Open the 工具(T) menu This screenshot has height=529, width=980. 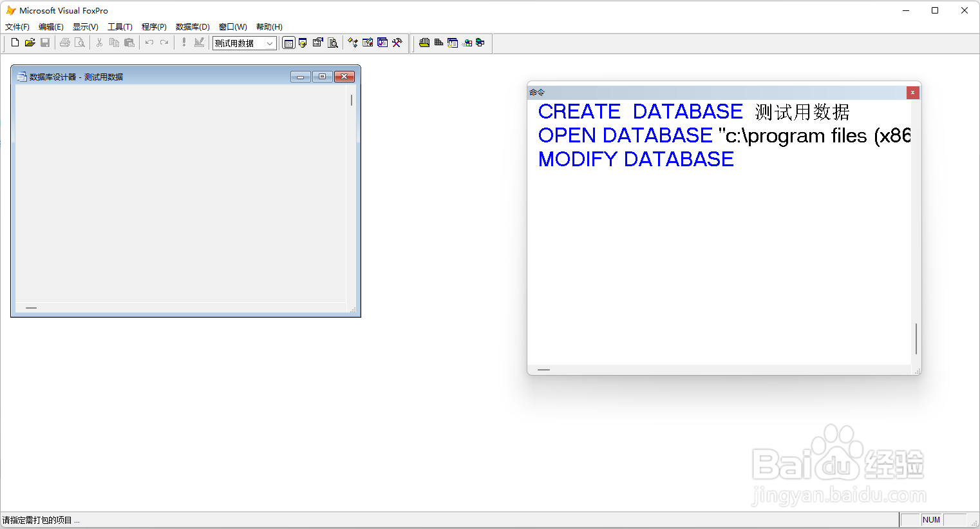pyautogui.click(x=120, y=27)
